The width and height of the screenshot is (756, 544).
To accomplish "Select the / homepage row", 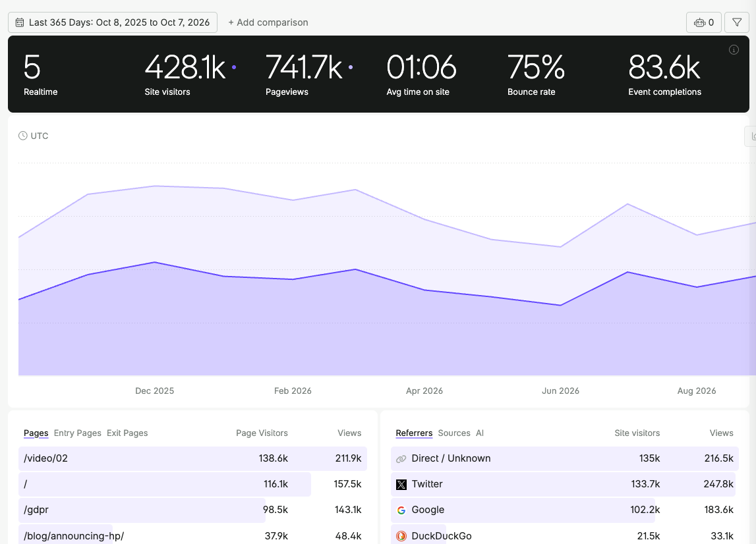I will tap(193, 484).
